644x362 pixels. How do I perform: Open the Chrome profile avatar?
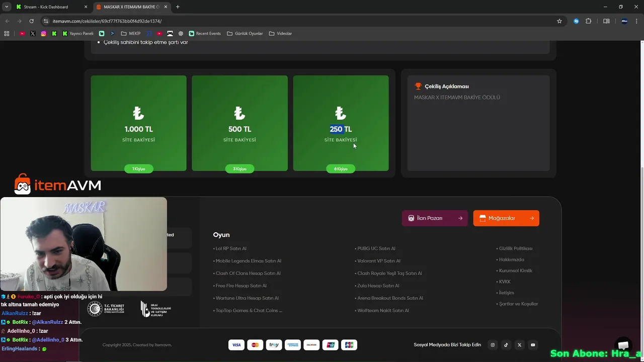624,21
